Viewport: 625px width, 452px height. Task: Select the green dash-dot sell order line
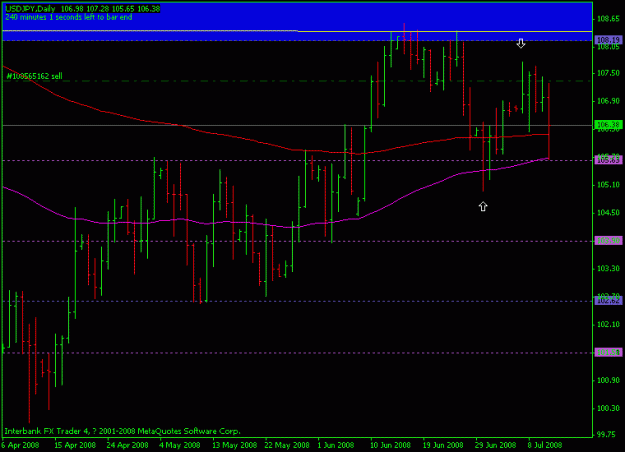point(297,81)
